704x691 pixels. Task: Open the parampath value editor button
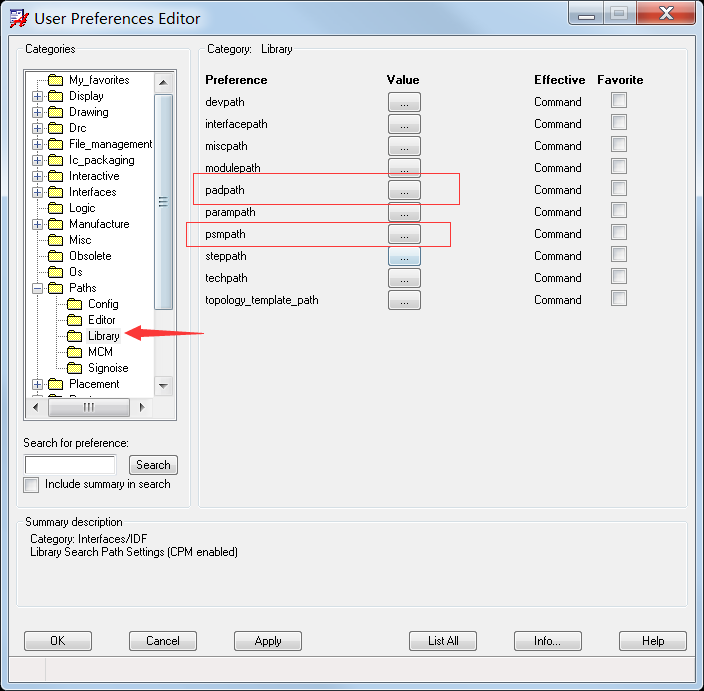pyautogui.click(x=404, y=212)
